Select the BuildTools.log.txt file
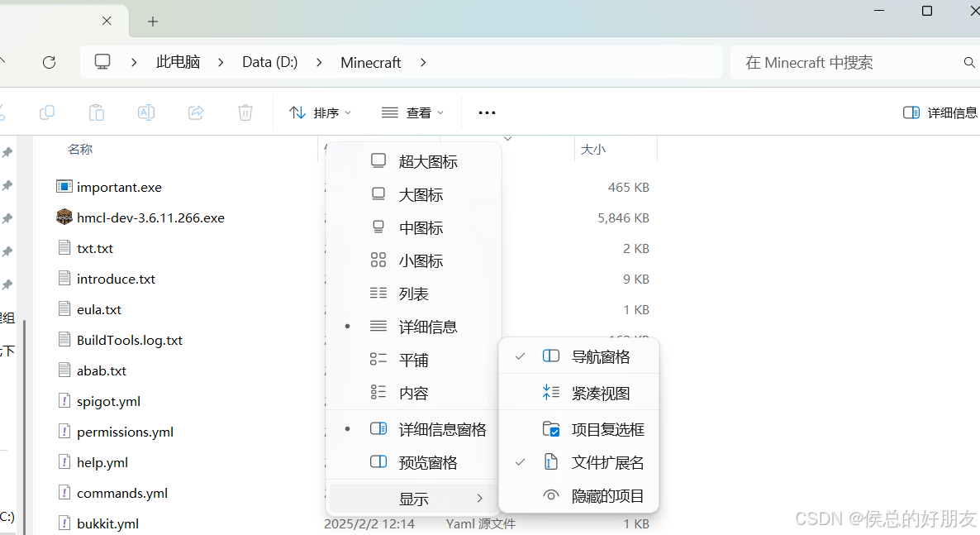This screenshot has height=535, width=980. [x=130, y=340]
